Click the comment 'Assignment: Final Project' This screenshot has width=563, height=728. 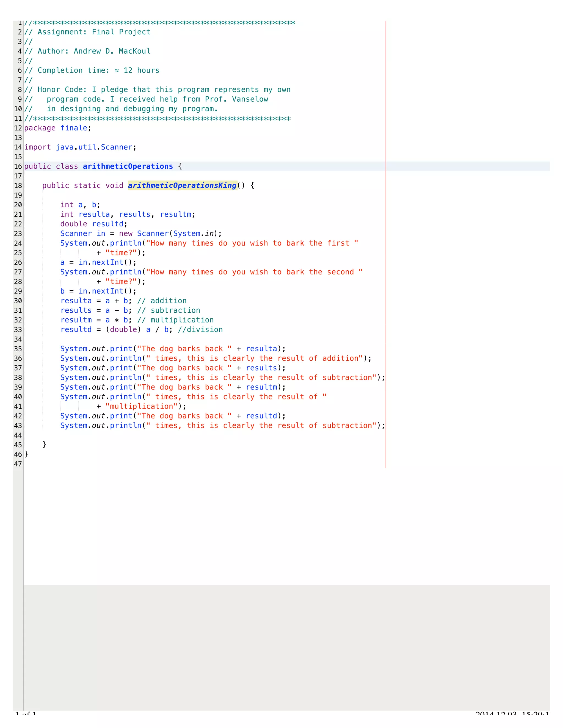tap(94, 32)
